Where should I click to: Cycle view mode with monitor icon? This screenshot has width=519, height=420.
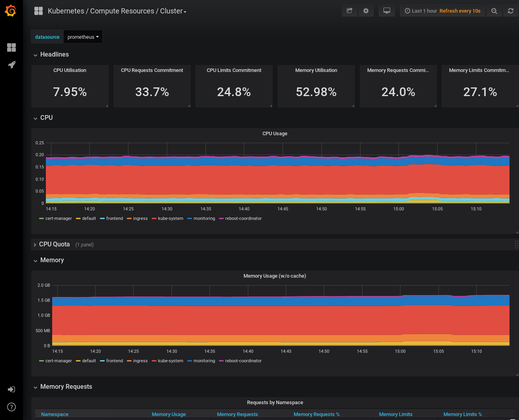[x=387, y=11]
